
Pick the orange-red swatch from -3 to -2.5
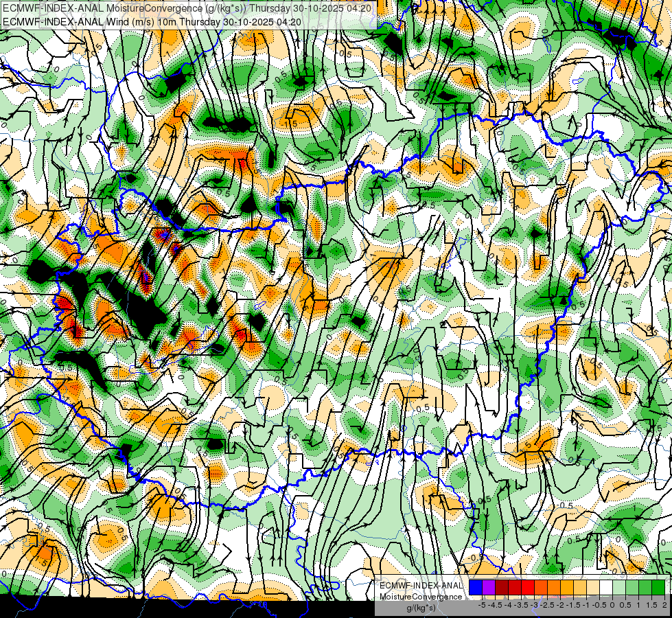541,588
